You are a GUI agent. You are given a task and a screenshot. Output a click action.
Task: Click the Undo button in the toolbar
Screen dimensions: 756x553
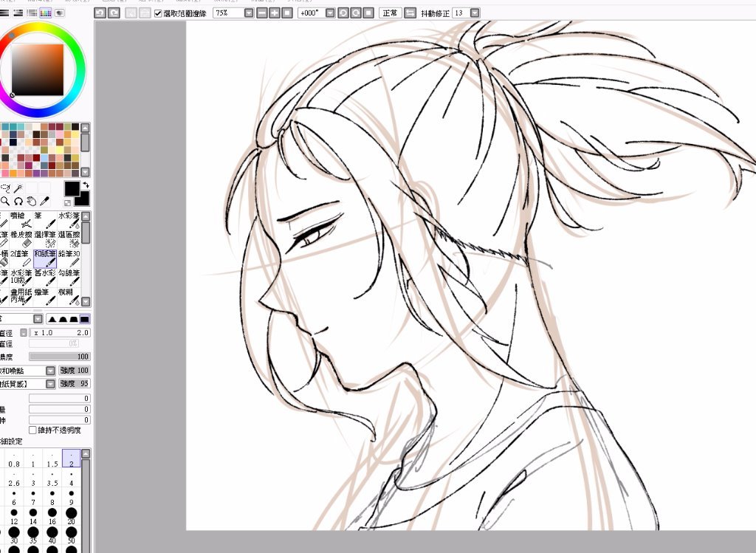coord(100,13)
